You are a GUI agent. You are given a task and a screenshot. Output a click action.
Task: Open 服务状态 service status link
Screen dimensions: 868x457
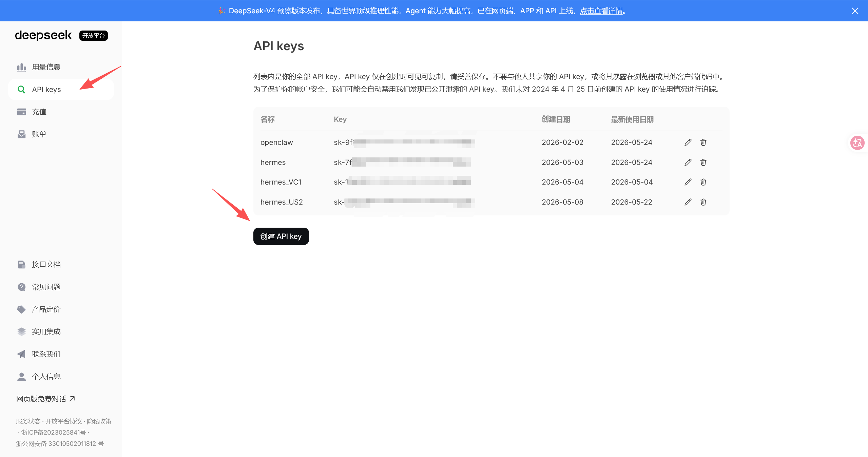28,421
